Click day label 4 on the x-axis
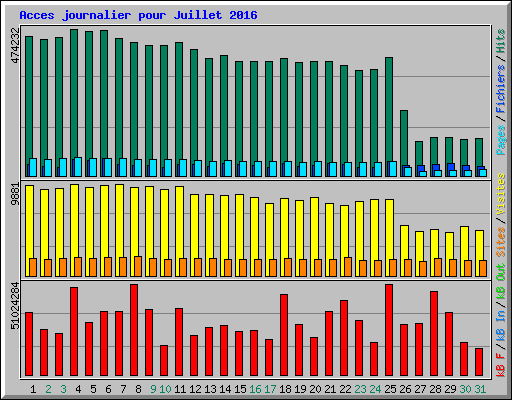This screenshot has height=400, width=512. pos(78,389)
